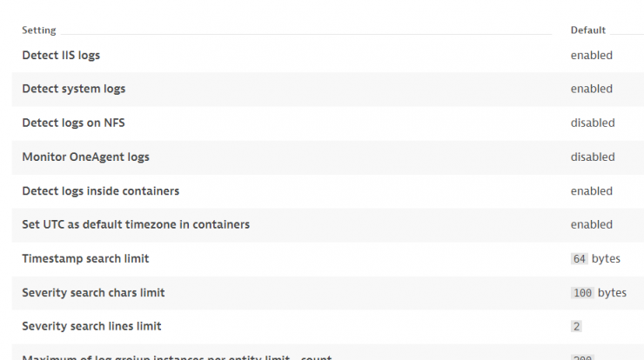The height and width of the screenshot is (360, 644).
Task: Click enabled value for UTC default timezone
Action: point(592,224)
